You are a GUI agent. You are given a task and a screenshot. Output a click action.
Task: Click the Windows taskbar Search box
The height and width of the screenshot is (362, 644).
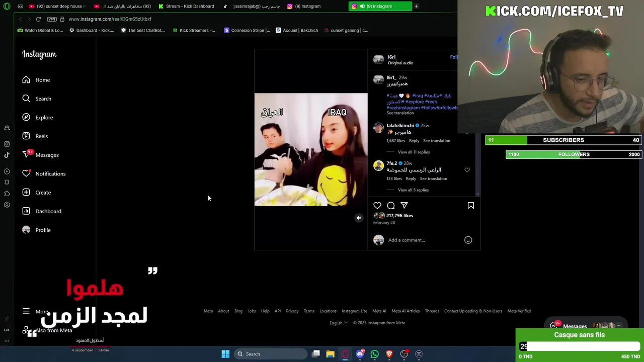click(x=272, y=354)
